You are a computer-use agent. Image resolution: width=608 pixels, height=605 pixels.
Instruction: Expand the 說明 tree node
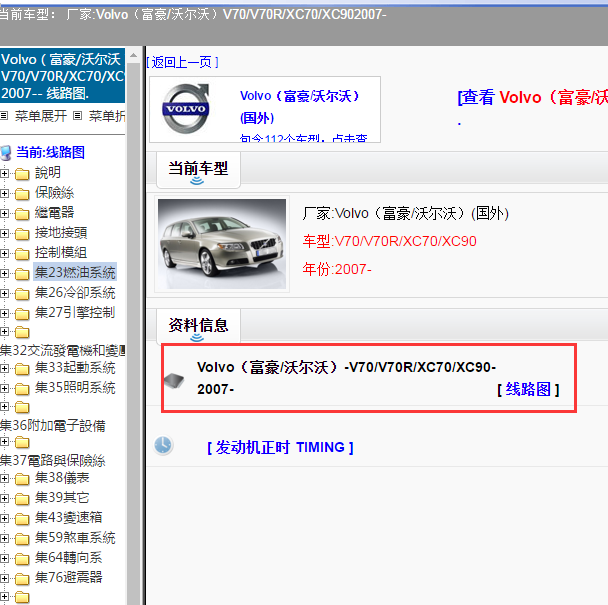(x=4, y=173)
